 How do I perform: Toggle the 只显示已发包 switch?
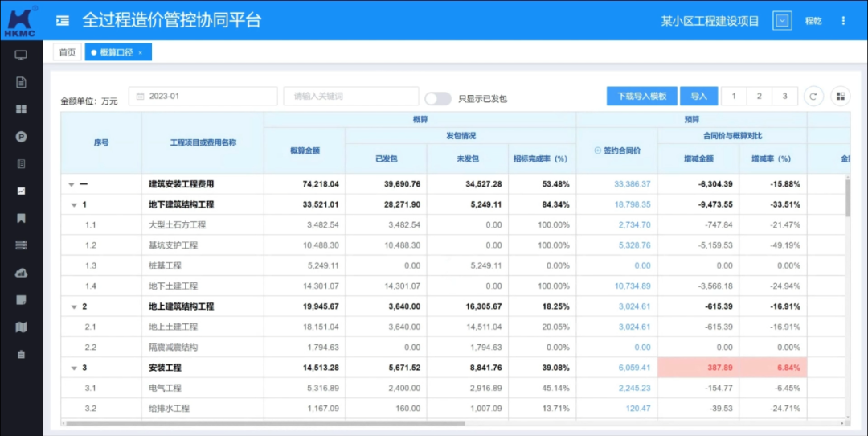pyautogui.click(x=438, y=99)
